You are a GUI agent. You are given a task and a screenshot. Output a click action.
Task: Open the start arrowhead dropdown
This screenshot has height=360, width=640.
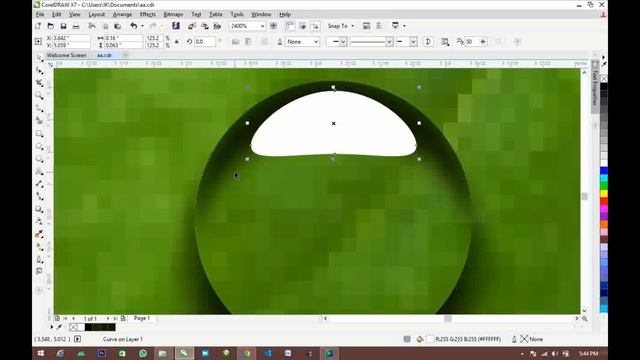(x=343, y=42)
